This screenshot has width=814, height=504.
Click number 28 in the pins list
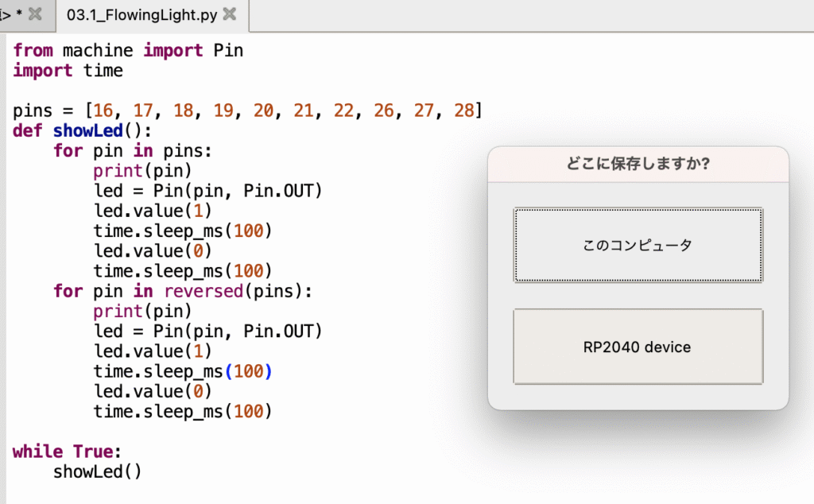[463, 110]
